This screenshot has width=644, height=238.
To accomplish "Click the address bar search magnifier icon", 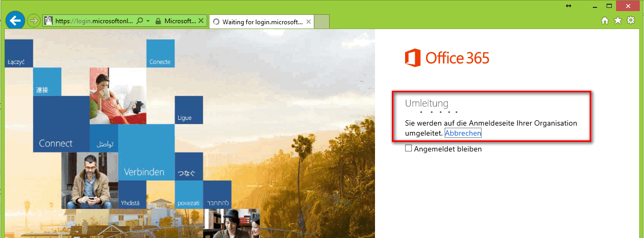I will (140, 21).
